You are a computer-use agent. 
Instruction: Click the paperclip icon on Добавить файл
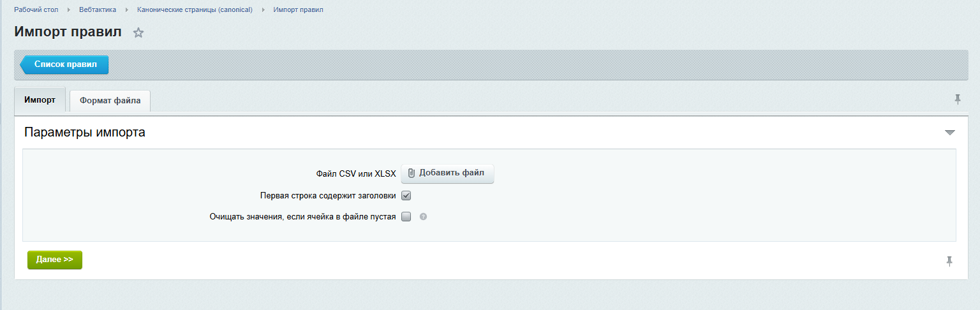click(x=412, y=173)
